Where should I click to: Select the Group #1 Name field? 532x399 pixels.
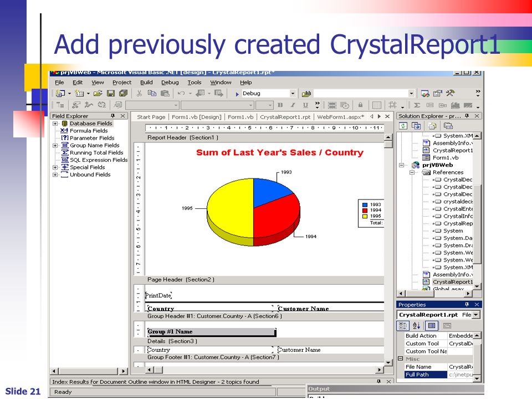pyautogui.click(x=211, y=332)
